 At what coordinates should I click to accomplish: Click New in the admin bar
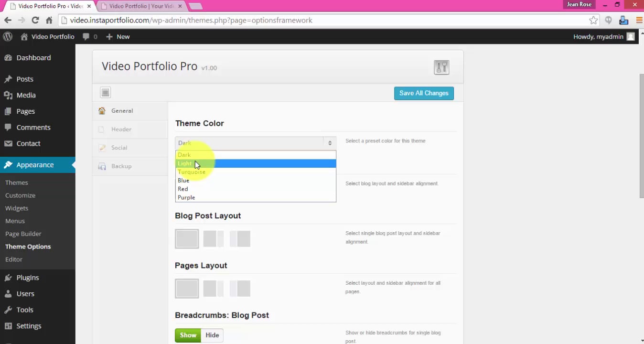[x=118, y=36]
